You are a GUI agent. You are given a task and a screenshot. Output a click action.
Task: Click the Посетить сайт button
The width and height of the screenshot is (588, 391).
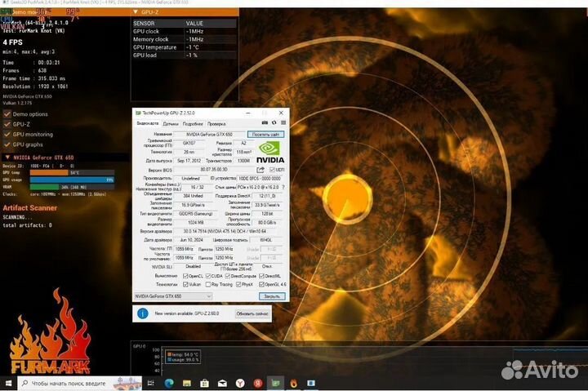265,134
